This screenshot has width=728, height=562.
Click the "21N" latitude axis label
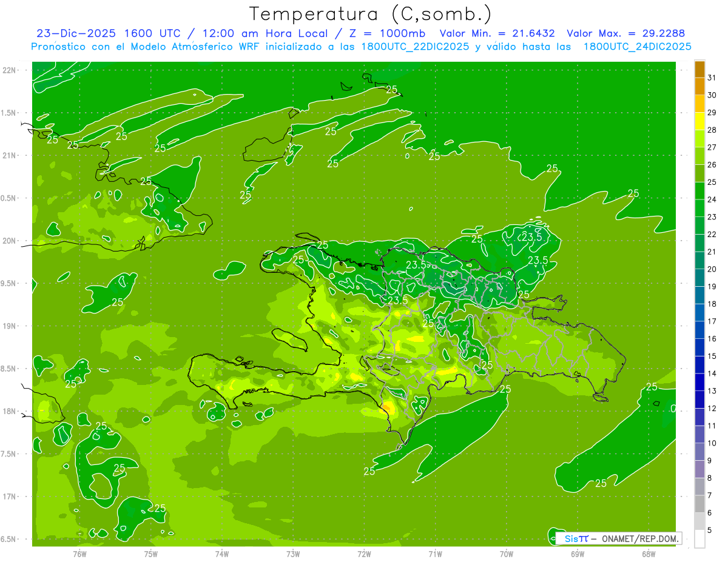[9, 156]
